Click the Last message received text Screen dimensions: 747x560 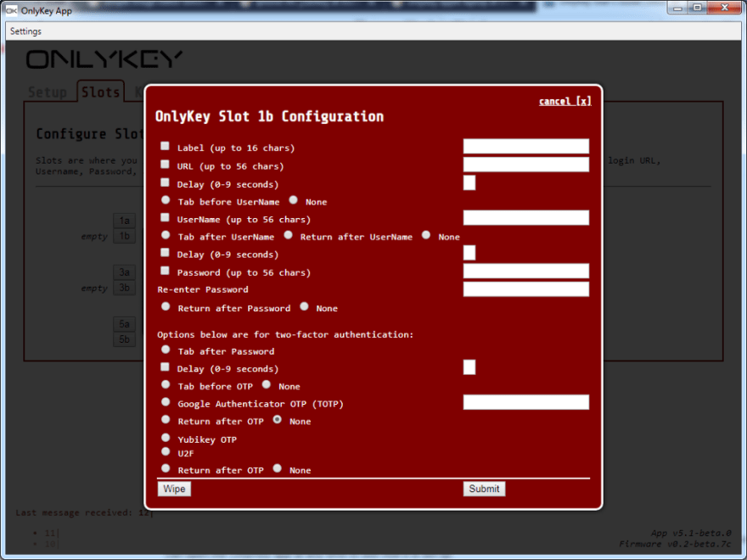[82, 512]
